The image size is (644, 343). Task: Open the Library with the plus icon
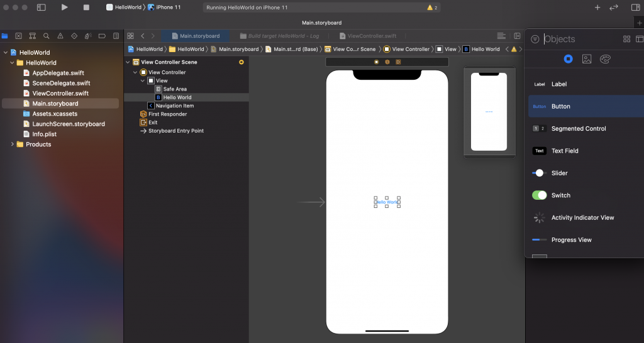(x=597, y=8)
